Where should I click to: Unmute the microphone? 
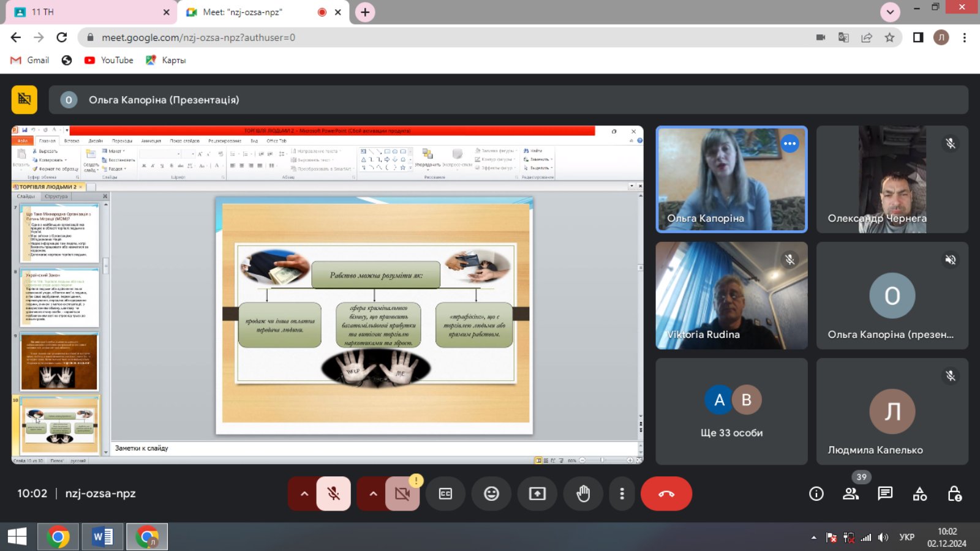(x=333, y=493)
